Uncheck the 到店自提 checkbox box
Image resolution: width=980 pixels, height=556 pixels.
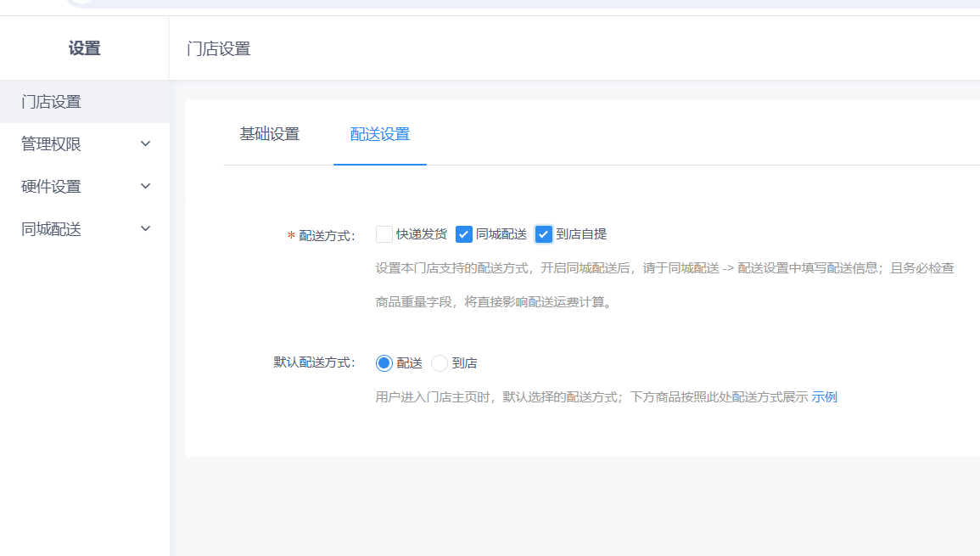[x=544, y=234]
